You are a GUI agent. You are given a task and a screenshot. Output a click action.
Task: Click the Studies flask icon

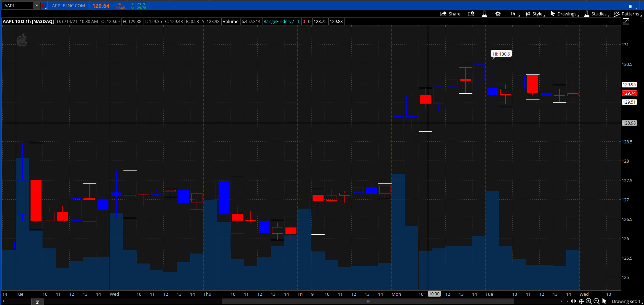[587, 14]
